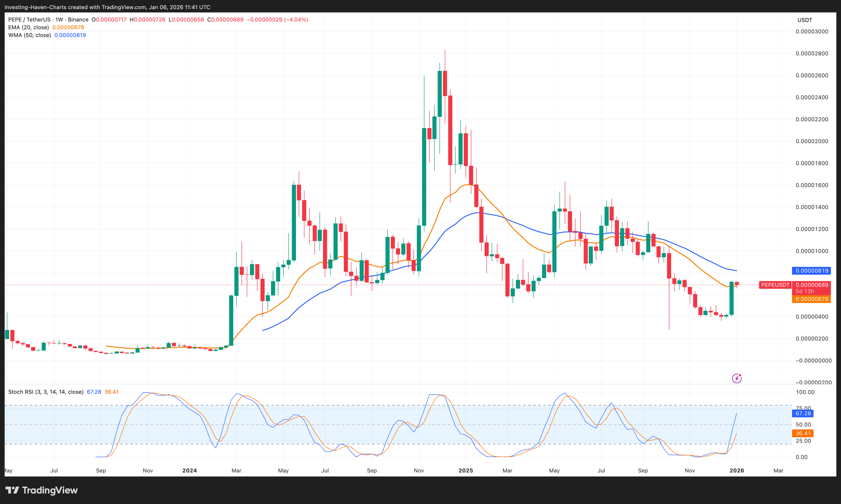Screen dimensions: 841x504
Task: Click the purple lightning bolt icon
Action: point(736,378)
